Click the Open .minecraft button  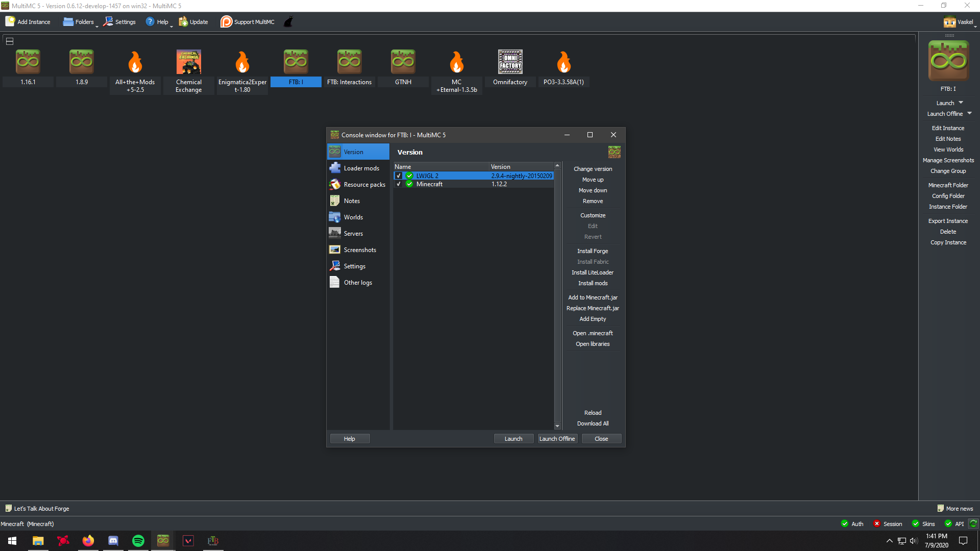click(593, 333)
